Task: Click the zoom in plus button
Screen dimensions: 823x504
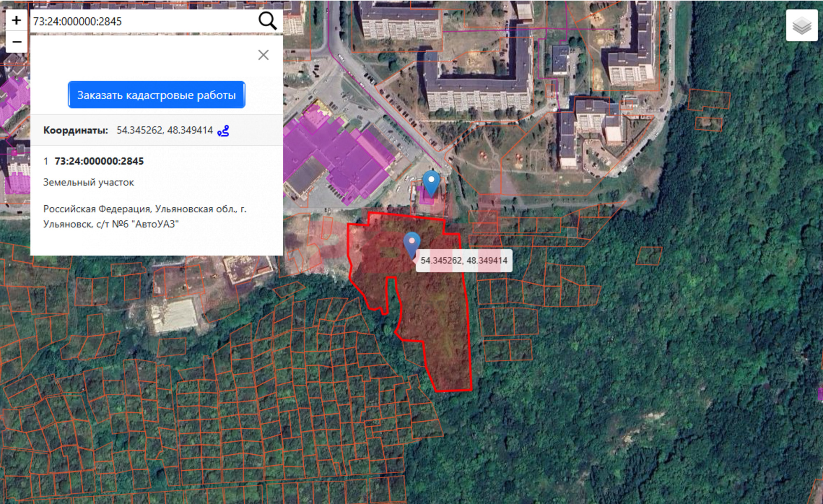Action: tap(16, 20)
